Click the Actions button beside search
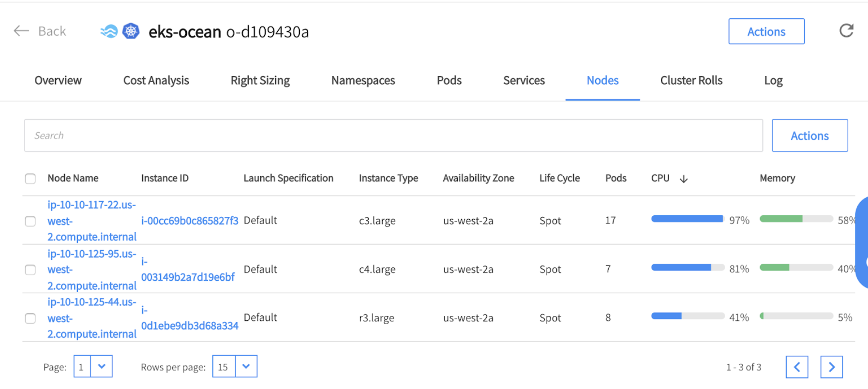 coord(809,135)
